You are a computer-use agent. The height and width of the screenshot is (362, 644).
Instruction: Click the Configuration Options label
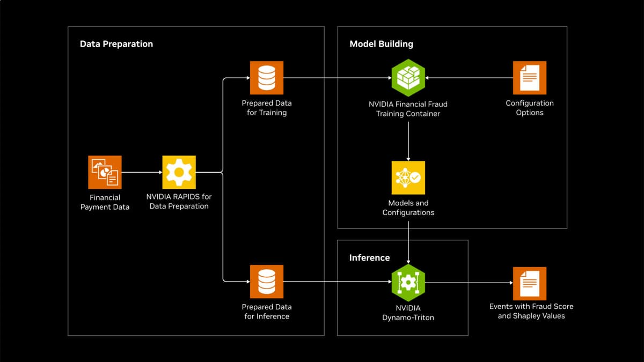[529, 108]
